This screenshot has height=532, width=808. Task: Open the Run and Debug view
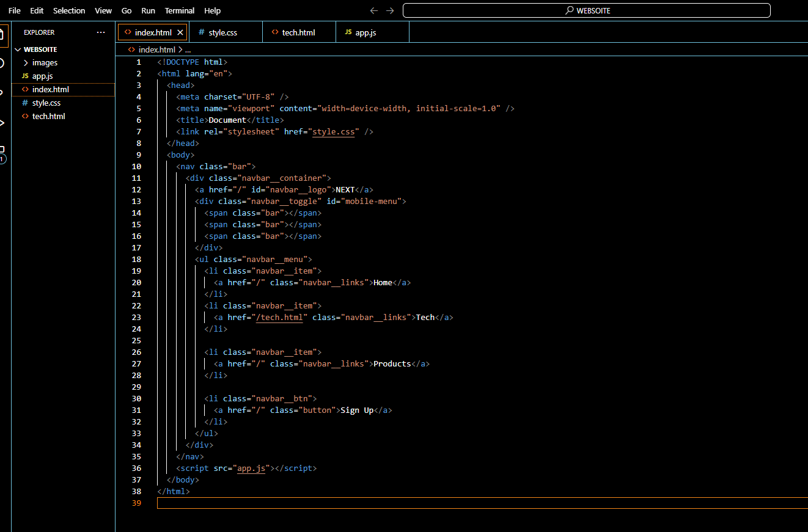click(x=2, y=123)
